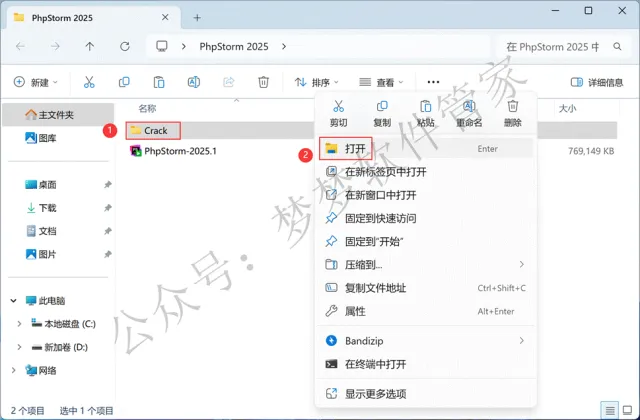Click the Copy icon in the toolbar

tap(124, 82)
